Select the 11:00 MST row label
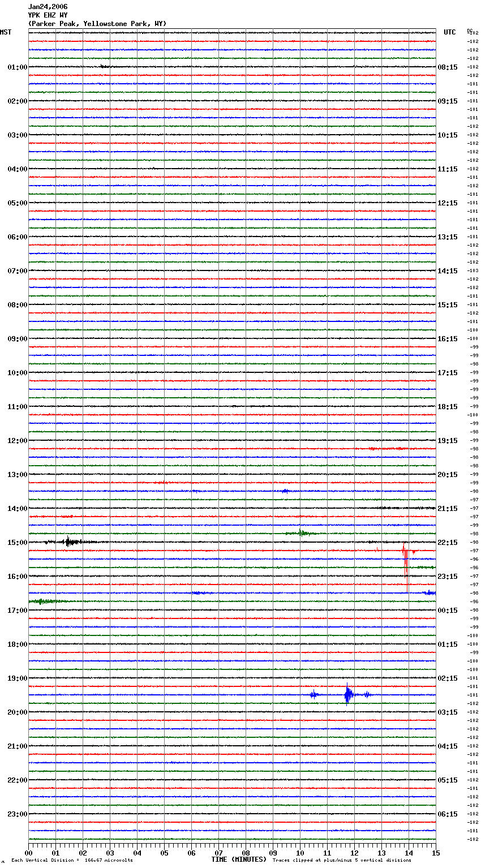The height and width of the screenshot is (868, 481). tap(17, 407)
